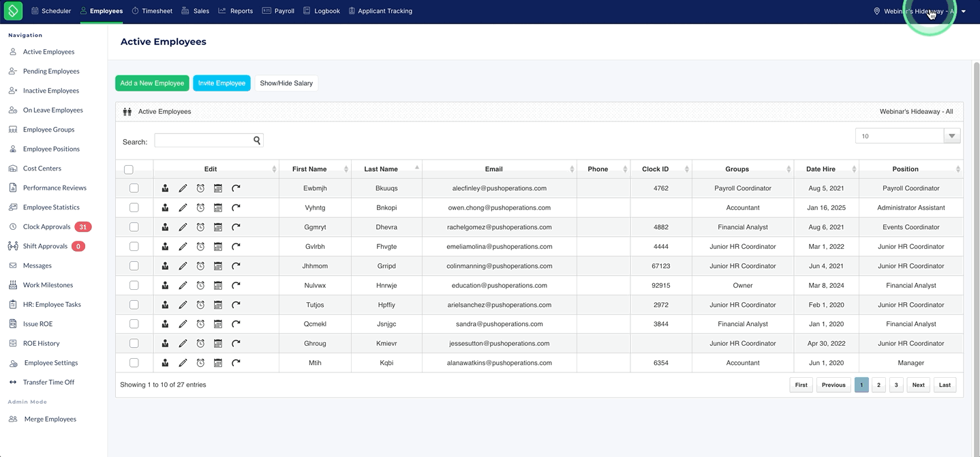Click the Add a New Employee button
Viewport: 980px width, 457px height.
tap(152, 83)
